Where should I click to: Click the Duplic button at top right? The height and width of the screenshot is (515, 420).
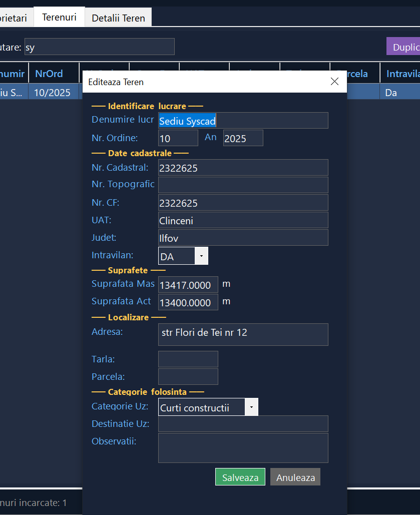click(403, 47)
